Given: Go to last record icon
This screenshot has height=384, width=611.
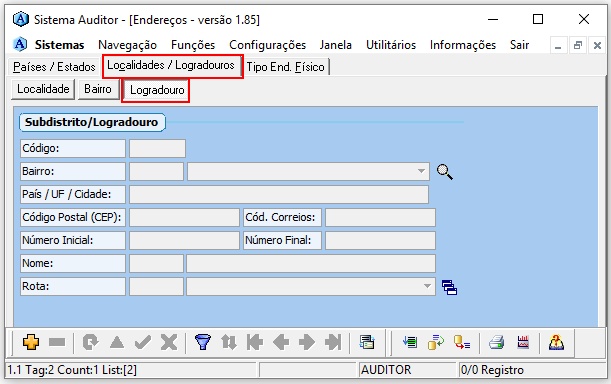Looking at the screenshot, I should tap(333, 342).
